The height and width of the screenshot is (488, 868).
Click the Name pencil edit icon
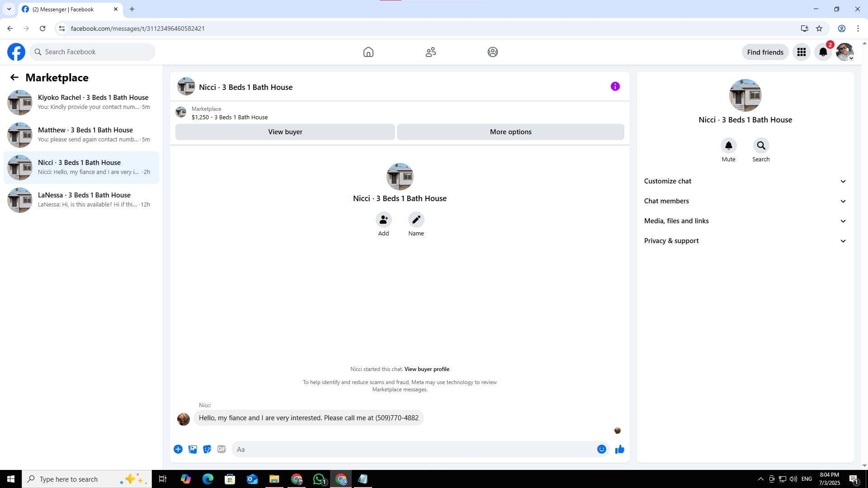point(416,220)
